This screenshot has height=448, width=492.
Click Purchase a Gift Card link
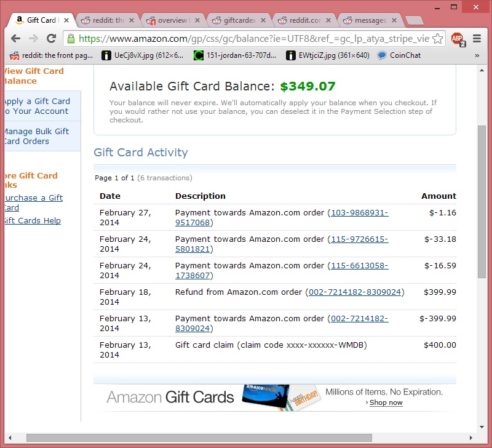[34, 202]
